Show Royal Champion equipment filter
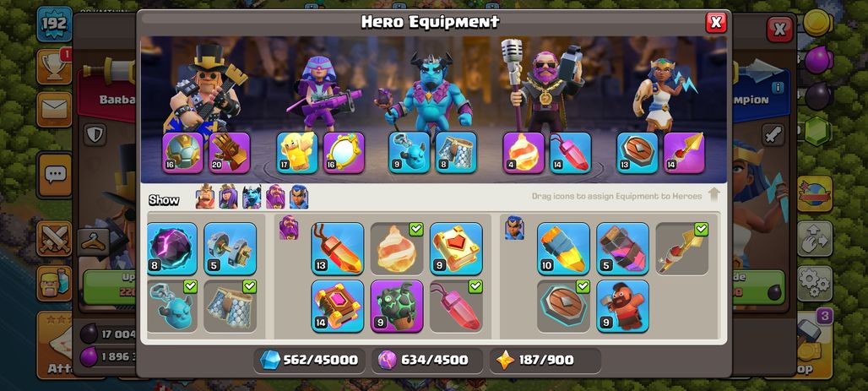The height and width of the screenshot is (391, 868). pyautogui.click(x=299, y=197)
